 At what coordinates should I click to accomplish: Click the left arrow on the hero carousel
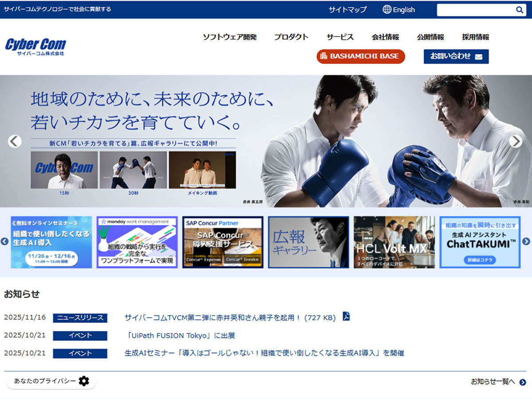[x=15, y=141]
